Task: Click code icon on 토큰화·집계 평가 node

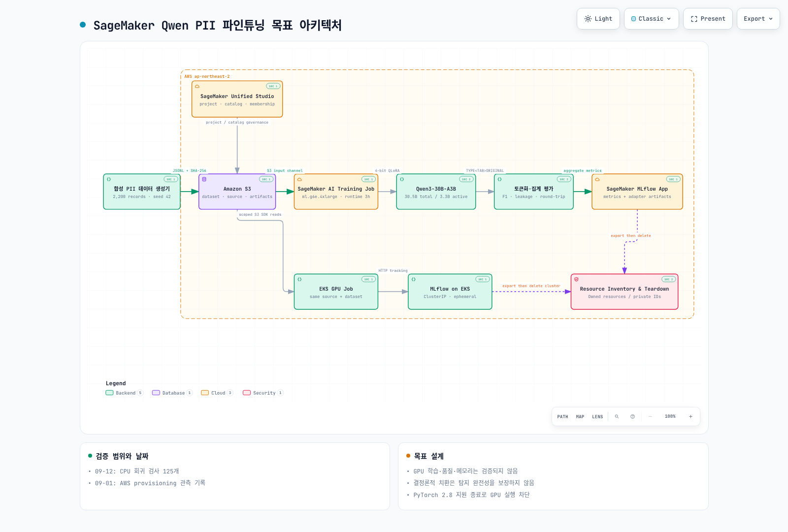Action: [x=499, y=179]
